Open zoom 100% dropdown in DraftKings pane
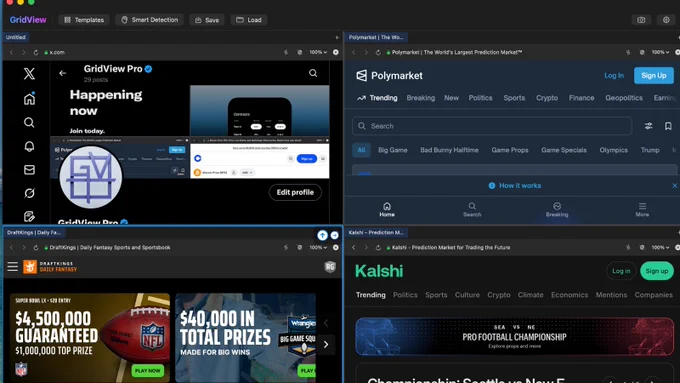The height and width of the screenshot is (383, 680). (318, 248)
